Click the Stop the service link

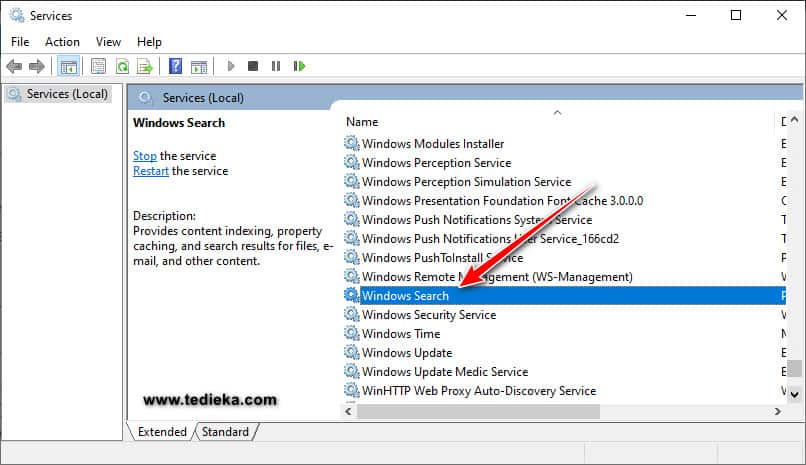(144, 156)
